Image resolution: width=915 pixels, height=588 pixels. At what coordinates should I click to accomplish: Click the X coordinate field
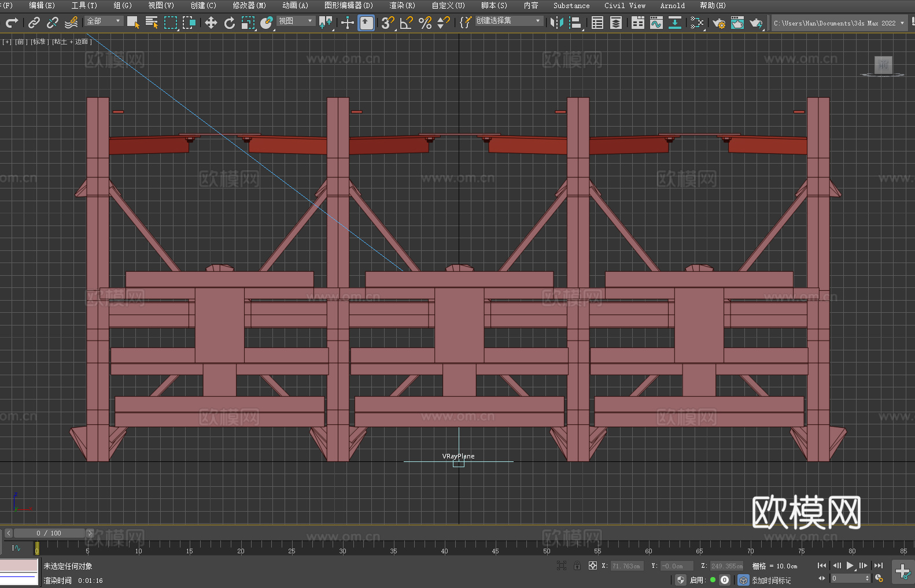click(627, 566)
